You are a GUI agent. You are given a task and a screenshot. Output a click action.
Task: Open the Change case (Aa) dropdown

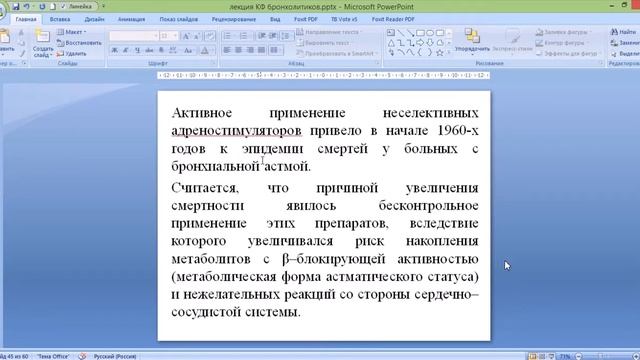[x=189, y=50]
